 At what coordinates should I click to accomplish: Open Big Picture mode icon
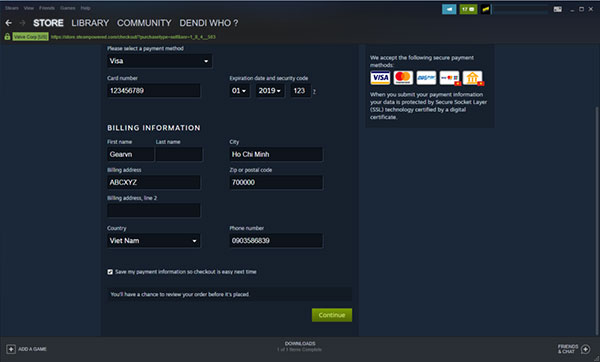click(x=558, y=9)
